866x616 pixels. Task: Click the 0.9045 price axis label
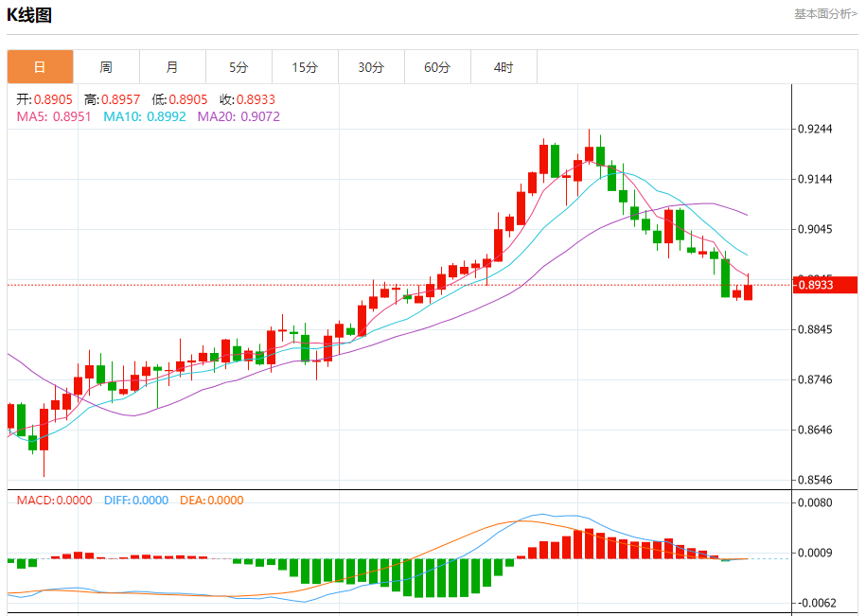click(815, 229)
